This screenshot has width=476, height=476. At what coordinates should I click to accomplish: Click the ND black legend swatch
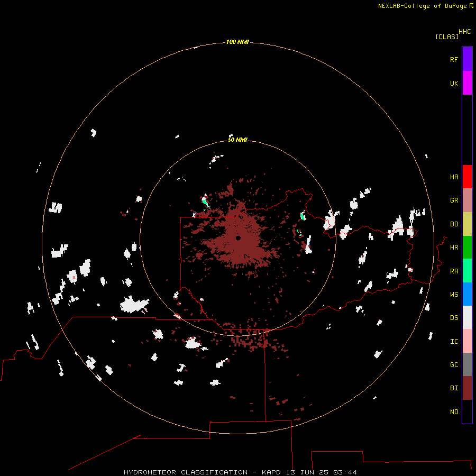(x=467, y=411)
